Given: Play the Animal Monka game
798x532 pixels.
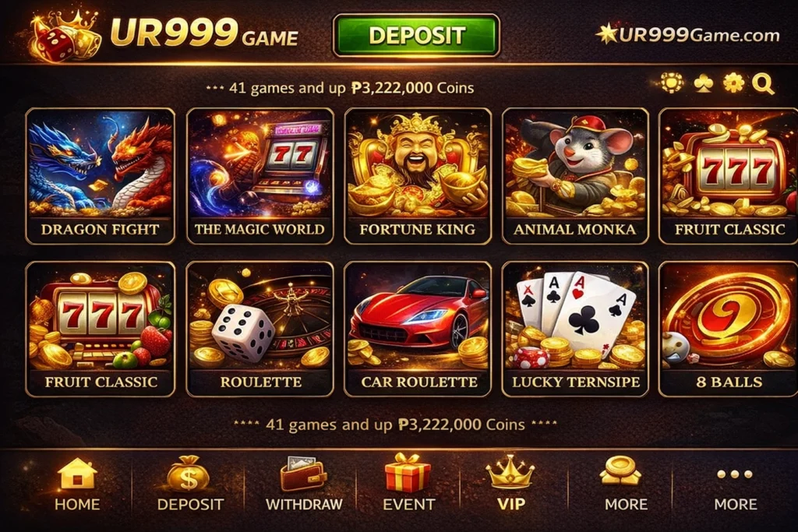Looking at the screenshot, I should click(575, 176).
